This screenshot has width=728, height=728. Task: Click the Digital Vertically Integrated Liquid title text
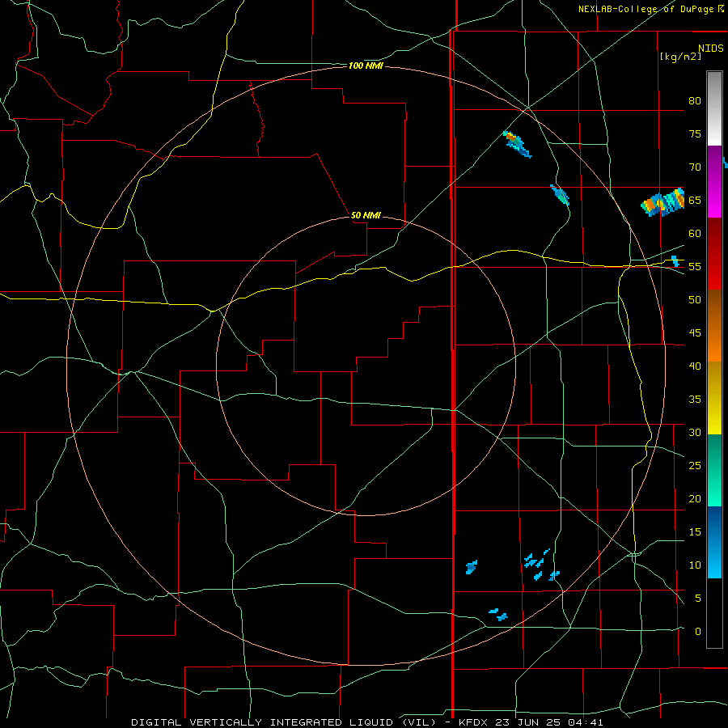(x=283, y=722)
